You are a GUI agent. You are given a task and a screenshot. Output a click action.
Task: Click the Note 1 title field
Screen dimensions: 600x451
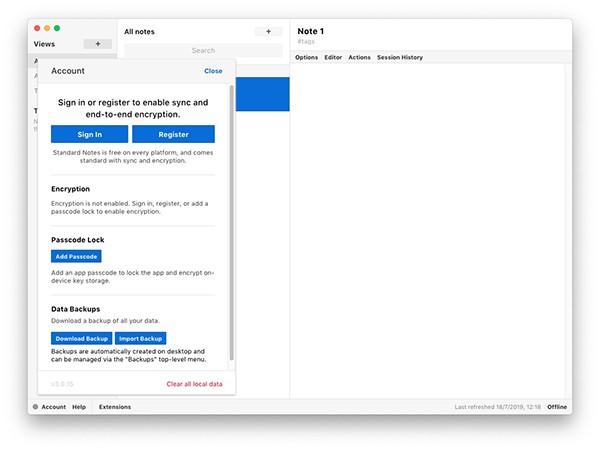[x=311, y=31]
